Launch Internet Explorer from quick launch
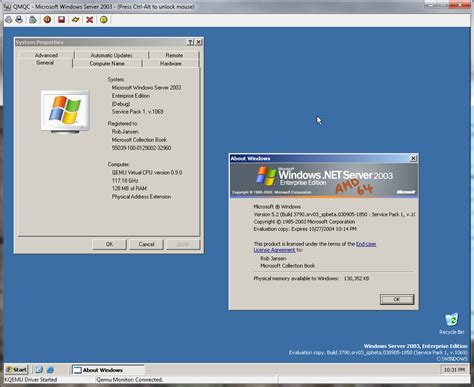This screenshot has width=474, height=387. tap(50, 370)
